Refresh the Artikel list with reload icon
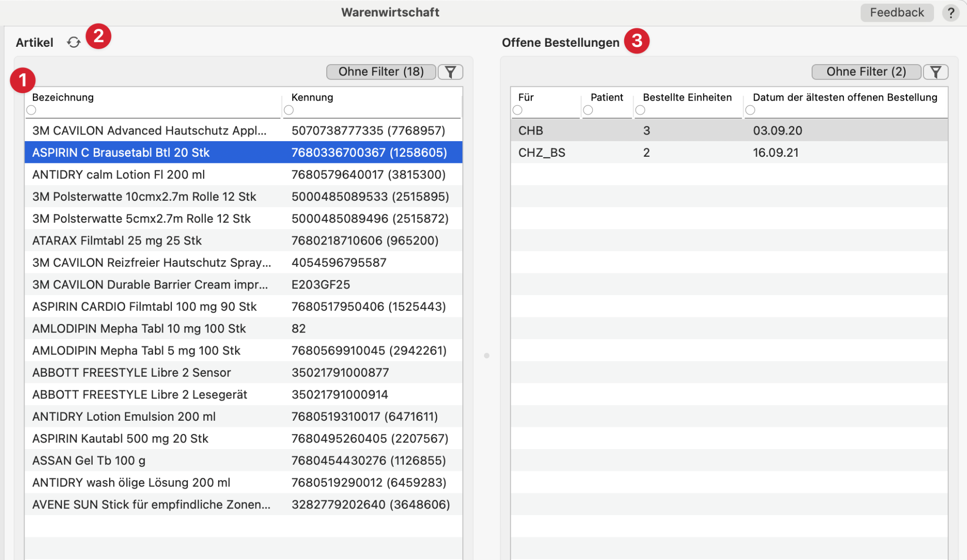This screenshot has height=560, width=967. pyautogui.click(x=74, y=42)
